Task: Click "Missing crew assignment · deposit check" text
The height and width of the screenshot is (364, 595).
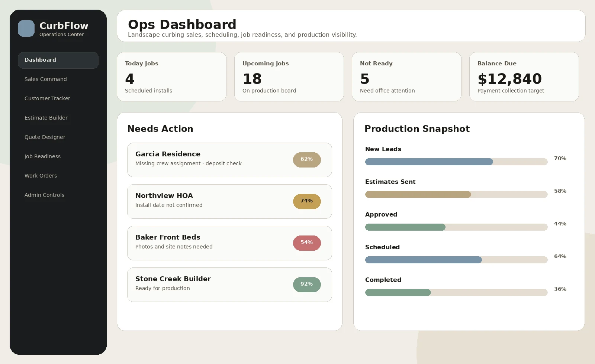Action: 189,163
